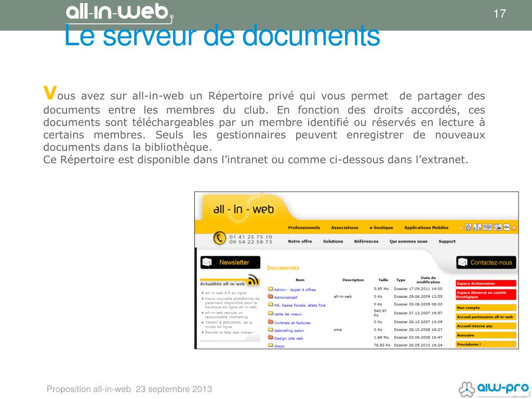Image resolution: width=532 pixels, height=399 pixels.
Task: Click news TAMMY & BENJAMIN, de la mode
Action: coord(229,324)
